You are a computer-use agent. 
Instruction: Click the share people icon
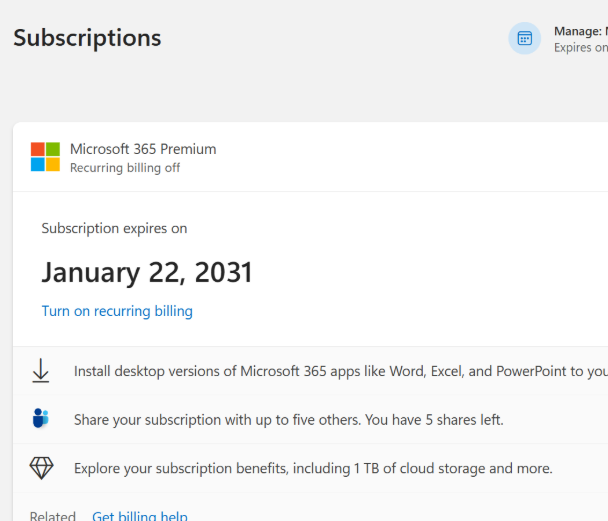pos(41,418)
